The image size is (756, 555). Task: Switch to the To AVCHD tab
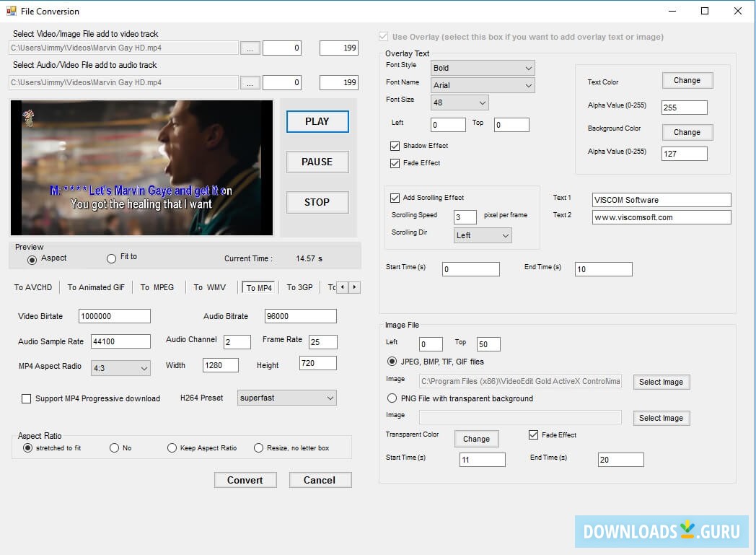tap(32, 287)
